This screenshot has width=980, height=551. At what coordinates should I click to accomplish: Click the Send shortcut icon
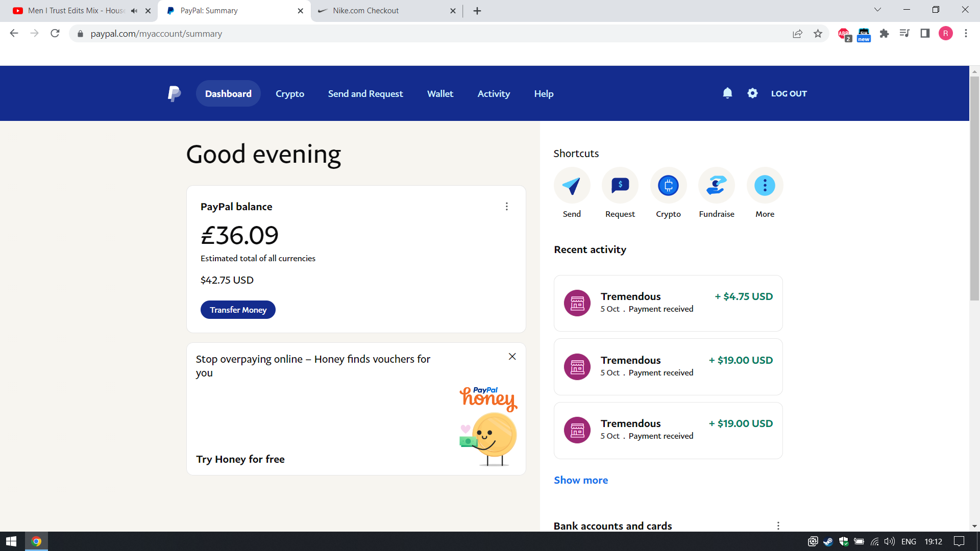(572, 186)
